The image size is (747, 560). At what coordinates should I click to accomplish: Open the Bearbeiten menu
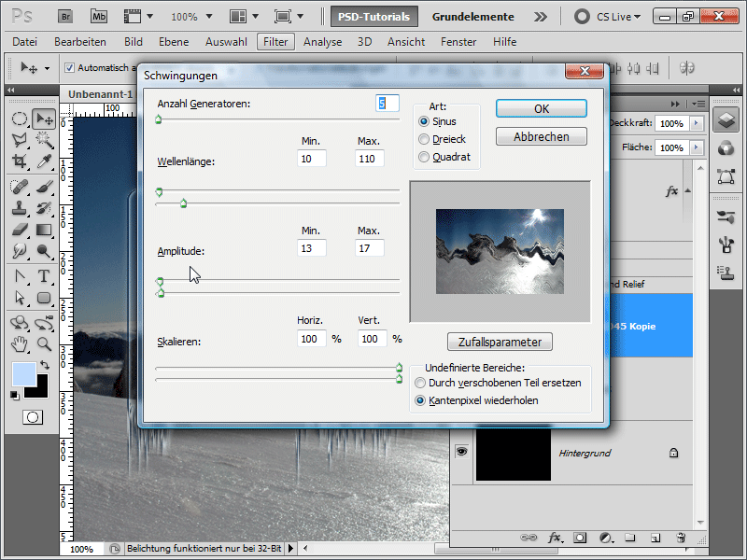[80, 42]
